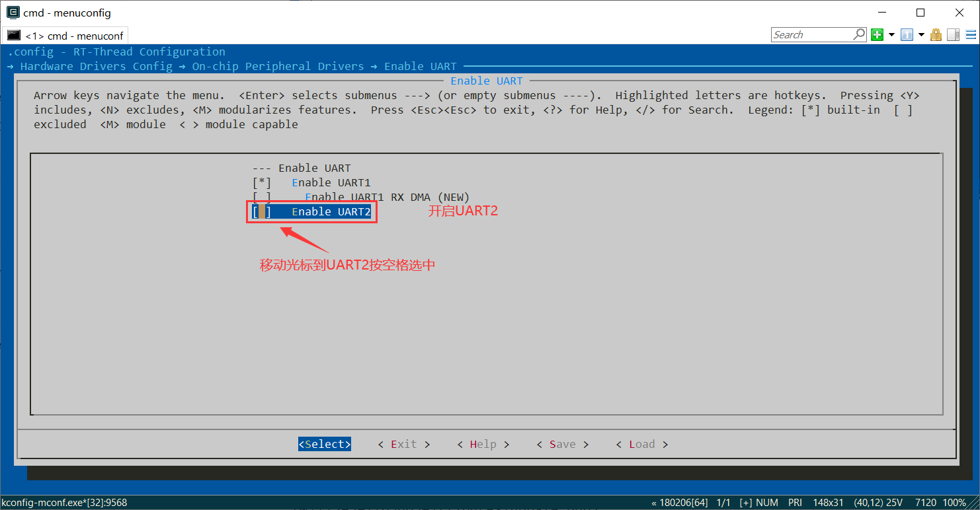Open the hamburger settings menu icon
This screenshot has width=980, height=510.
pos(970,35)
